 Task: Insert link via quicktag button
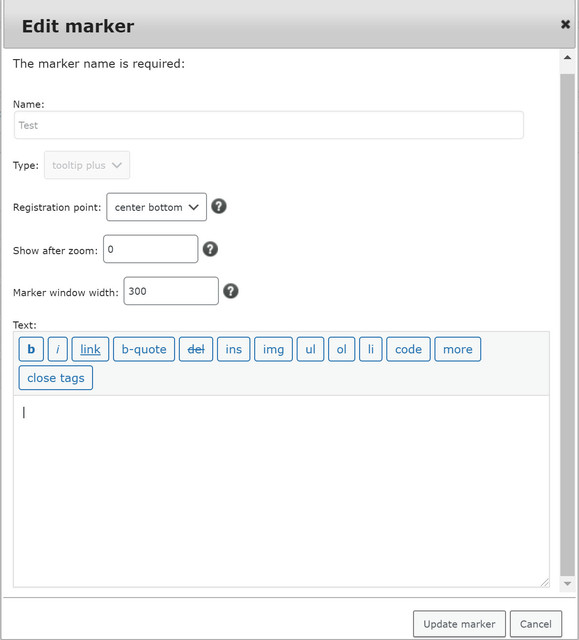[x=90, y=349]
